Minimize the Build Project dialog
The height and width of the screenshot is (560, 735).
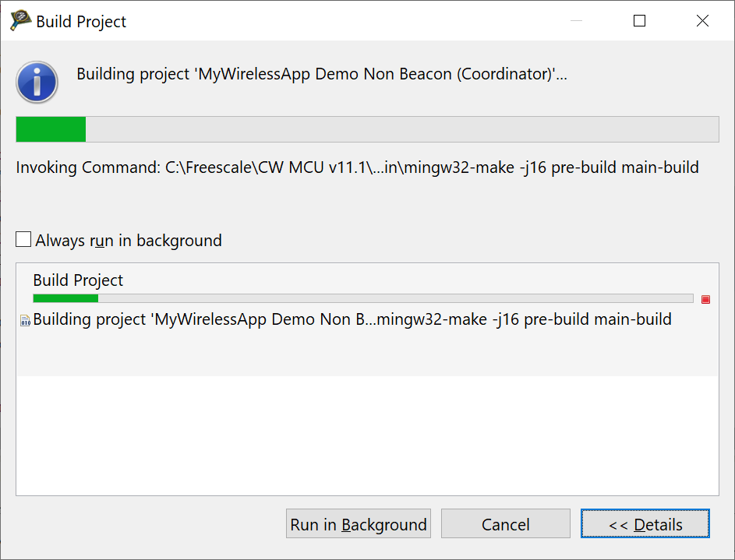coord(577,21)
